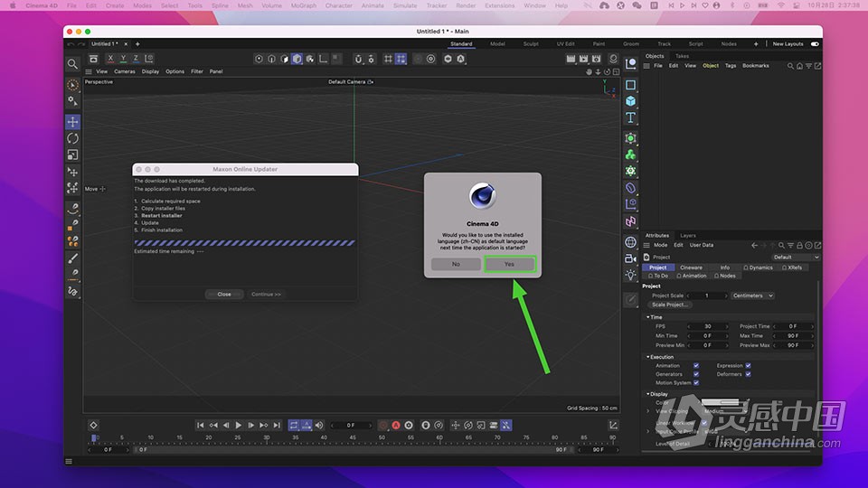Click the Project Scale value field

[x=707, y=296]
